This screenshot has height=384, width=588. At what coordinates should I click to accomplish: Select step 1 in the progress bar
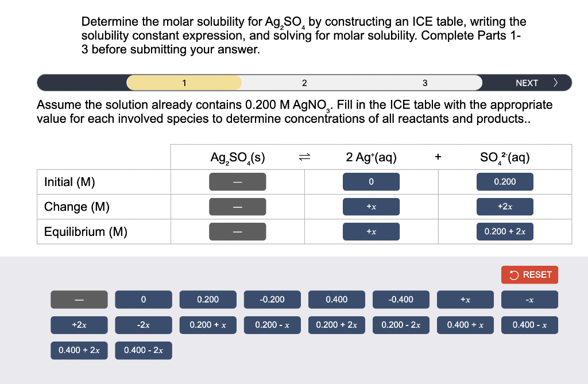point(184,82)
